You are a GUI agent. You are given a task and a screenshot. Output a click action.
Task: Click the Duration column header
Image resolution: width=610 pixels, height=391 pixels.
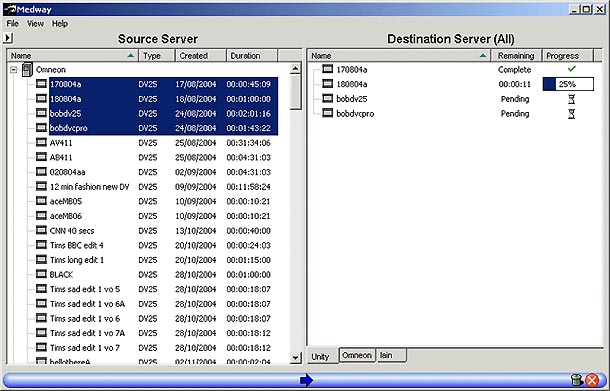pos(252,56)
